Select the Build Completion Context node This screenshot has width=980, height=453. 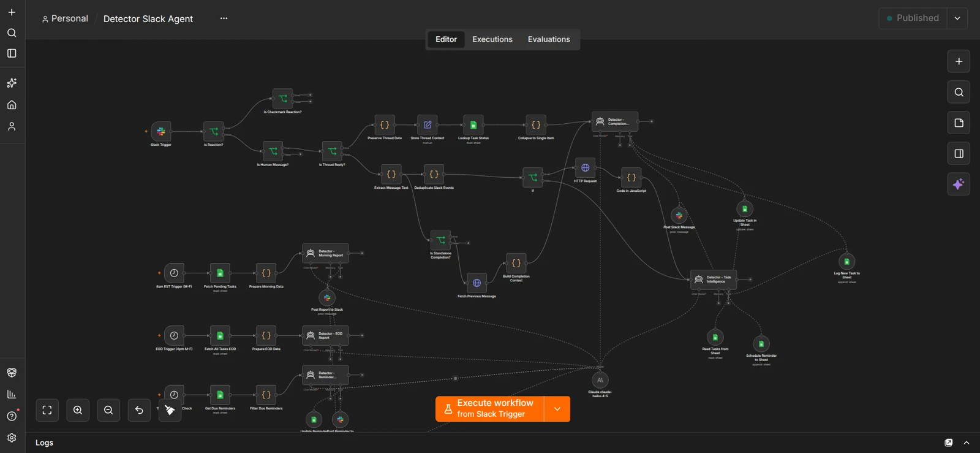click(516, 263)
